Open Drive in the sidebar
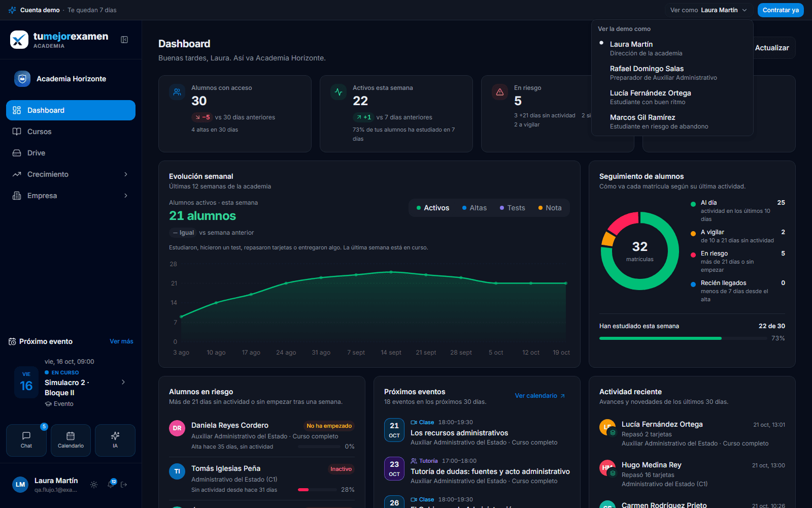 tap(71, 153)
